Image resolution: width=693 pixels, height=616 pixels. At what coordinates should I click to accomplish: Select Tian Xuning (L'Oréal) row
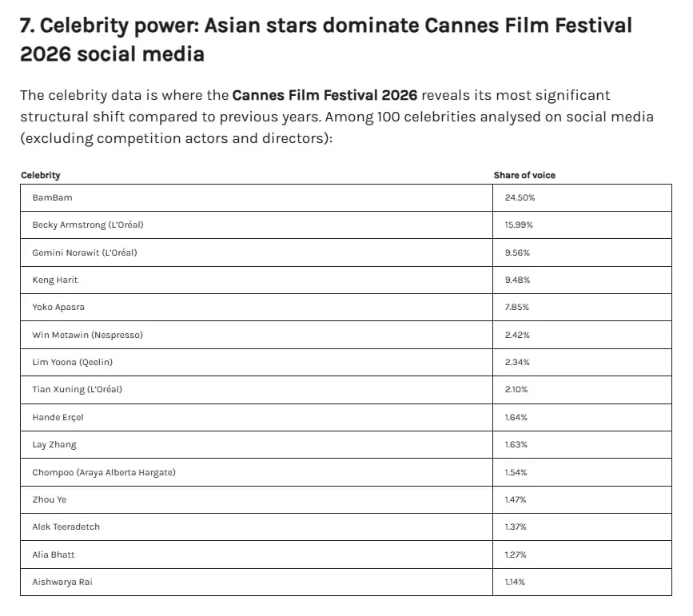(346, 390)
